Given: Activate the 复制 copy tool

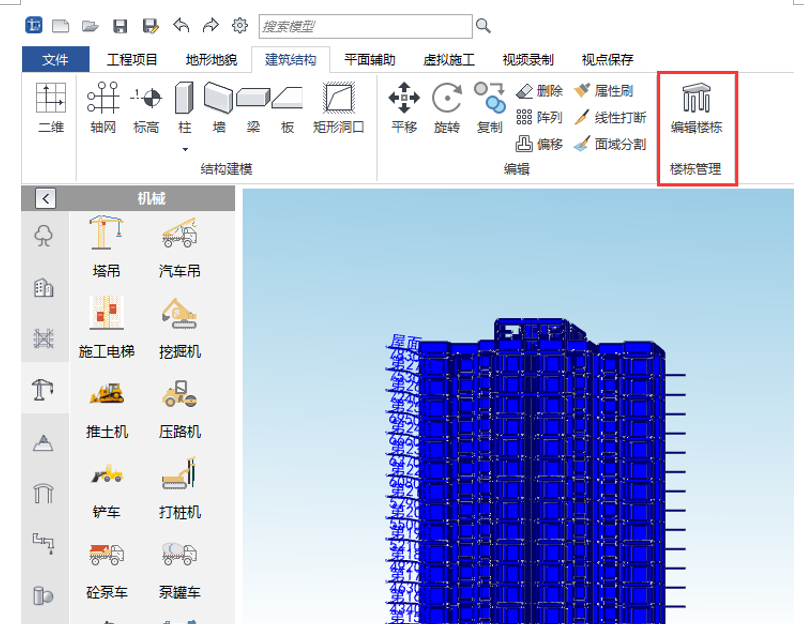Looking at the screenshot, I should (x=489, y=108).
